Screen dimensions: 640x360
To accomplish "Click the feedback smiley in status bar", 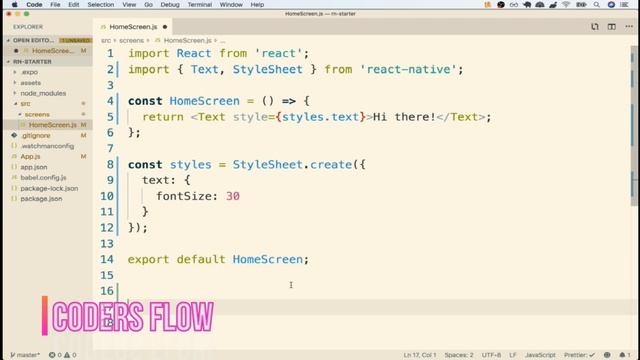I will pyautogui.click(x=607, y=355).
